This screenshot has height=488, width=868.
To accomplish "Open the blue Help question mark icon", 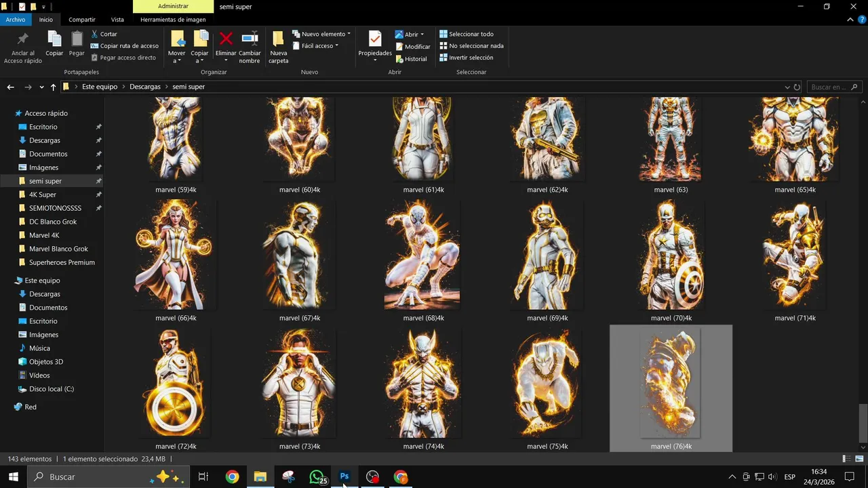I will (861, 20).
